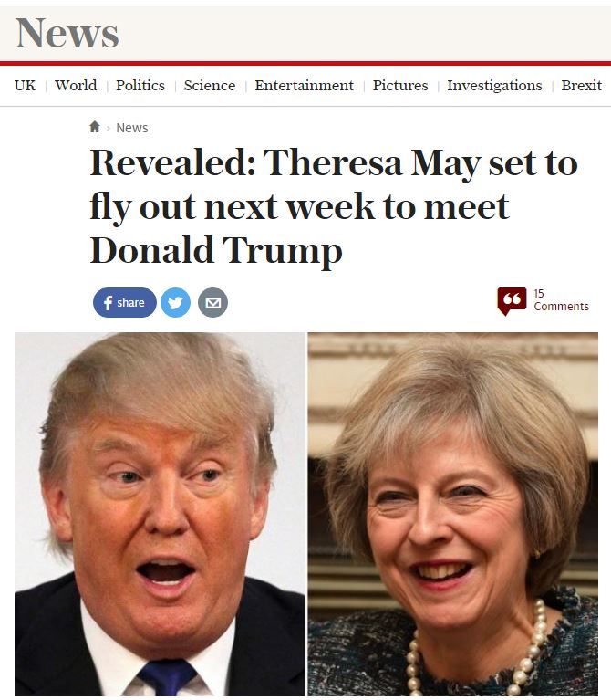Open the Science section
Viewport: 611px width, 700px height.
point(210,85)
